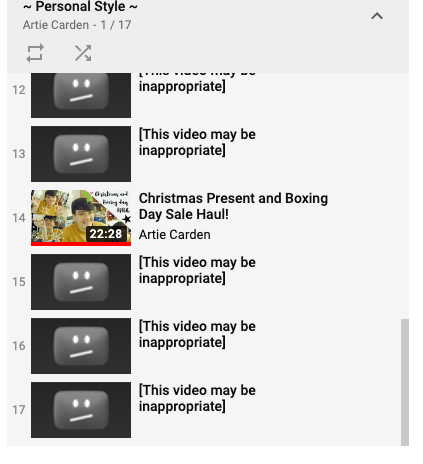Click the unavailable video thumbnail at position 12
423x464 pixels.
[81, 95]
